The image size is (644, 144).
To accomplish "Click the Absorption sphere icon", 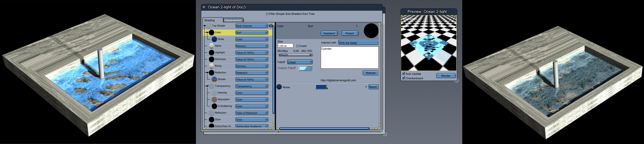I will click(214, 100).
